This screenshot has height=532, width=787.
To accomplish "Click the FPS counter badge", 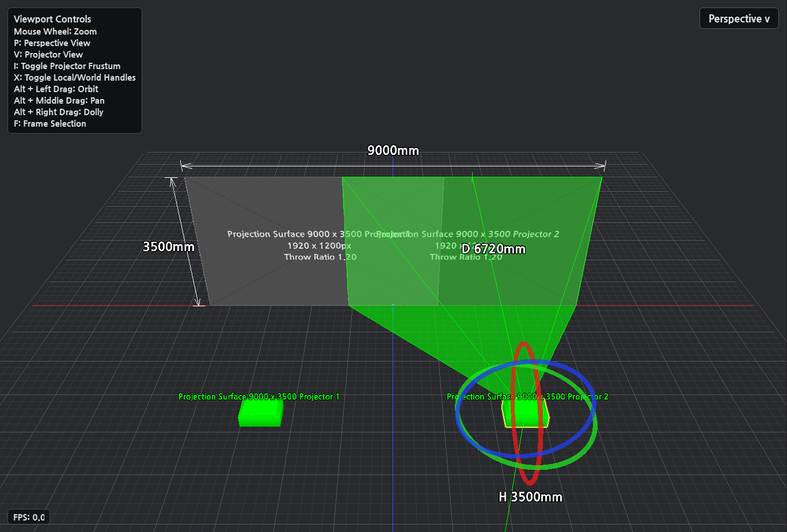I will pyautogui.click(x=28, y=516).
